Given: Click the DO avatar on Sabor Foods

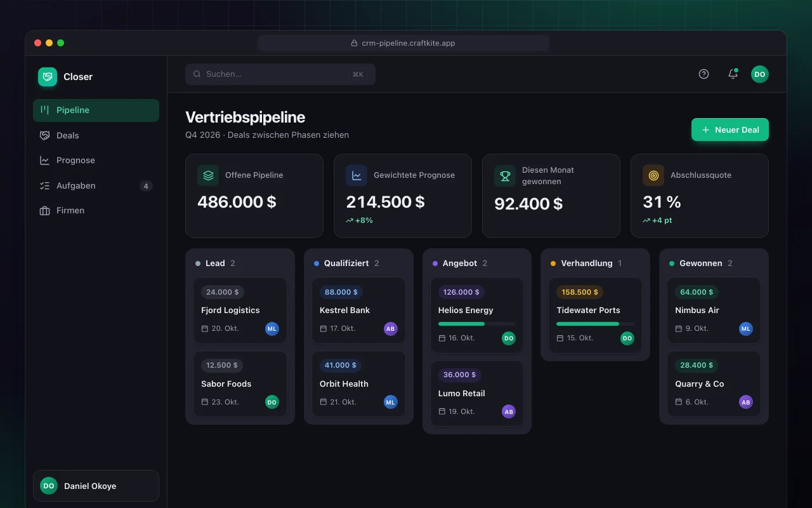Looking at the screenshot, I should (272, 402).
